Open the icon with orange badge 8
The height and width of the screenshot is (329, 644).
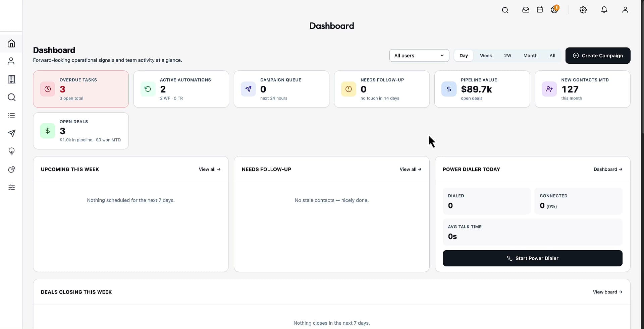[x=554, y=9]
